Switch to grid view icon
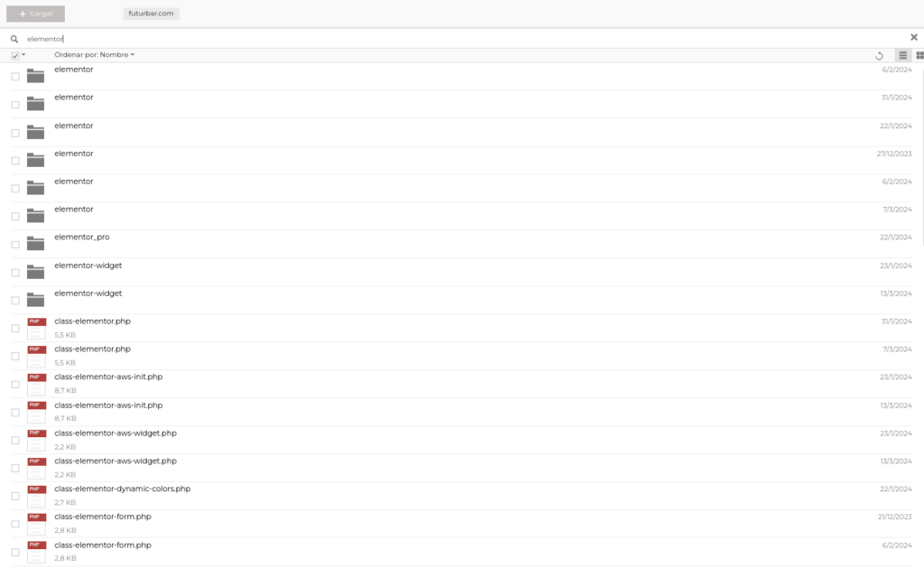This screenshot has height=587, width=924. (x=919, y=55)
